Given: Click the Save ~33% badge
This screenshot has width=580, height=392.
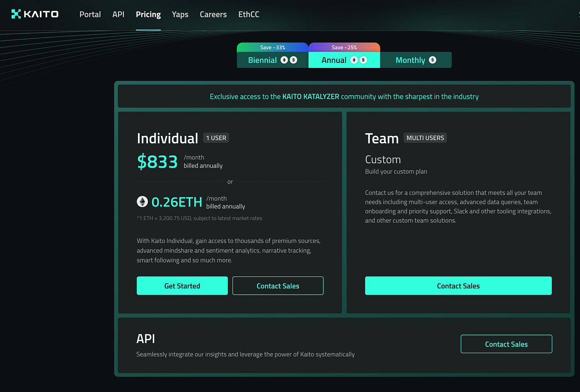Looking at the screenshot, I should pyautogui.click(x=273, y=47).
